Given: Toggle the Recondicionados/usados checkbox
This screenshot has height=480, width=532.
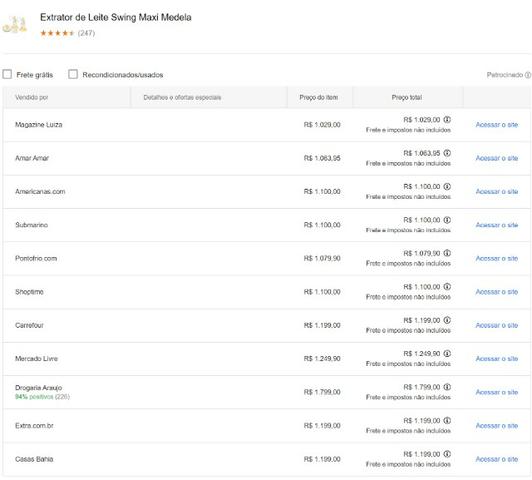Looking at the screenshot, I should click(73, 74).
